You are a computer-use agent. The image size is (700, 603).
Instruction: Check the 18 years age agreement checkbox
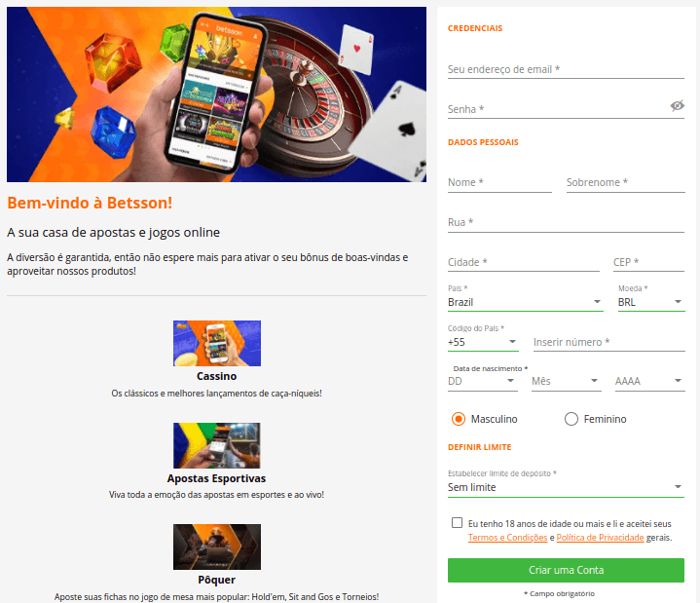tap(457, 522)
